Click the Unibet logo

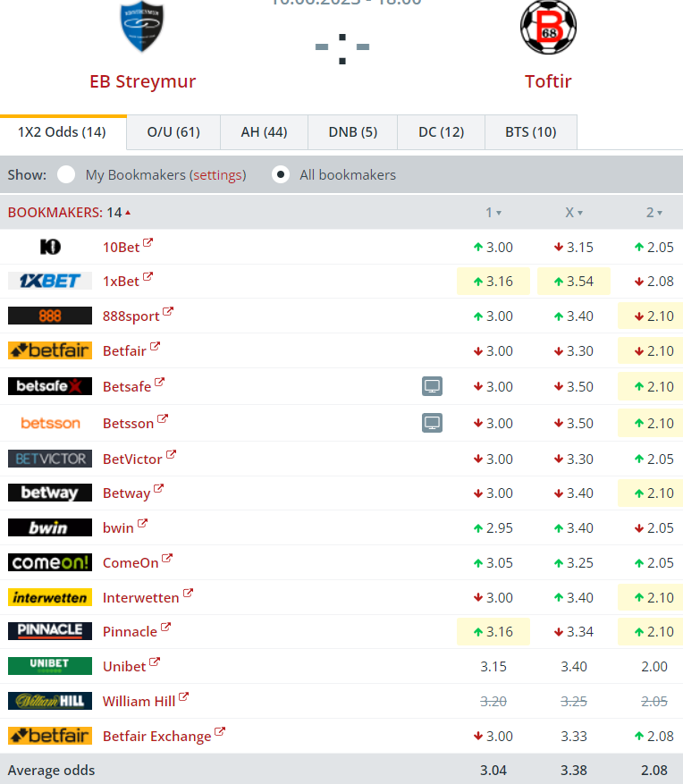pyautogui.click(x=50, y=666)
